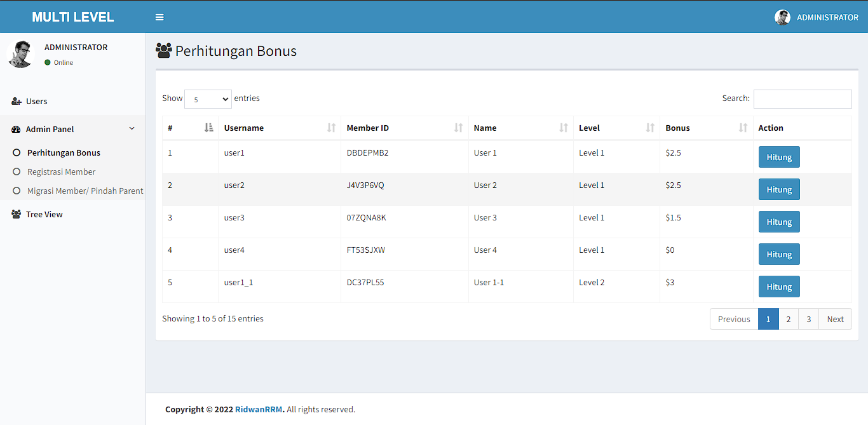Collapse the Admin Panel chevron
This screenshot has height=425, width=868.
[x=132, y=128]
